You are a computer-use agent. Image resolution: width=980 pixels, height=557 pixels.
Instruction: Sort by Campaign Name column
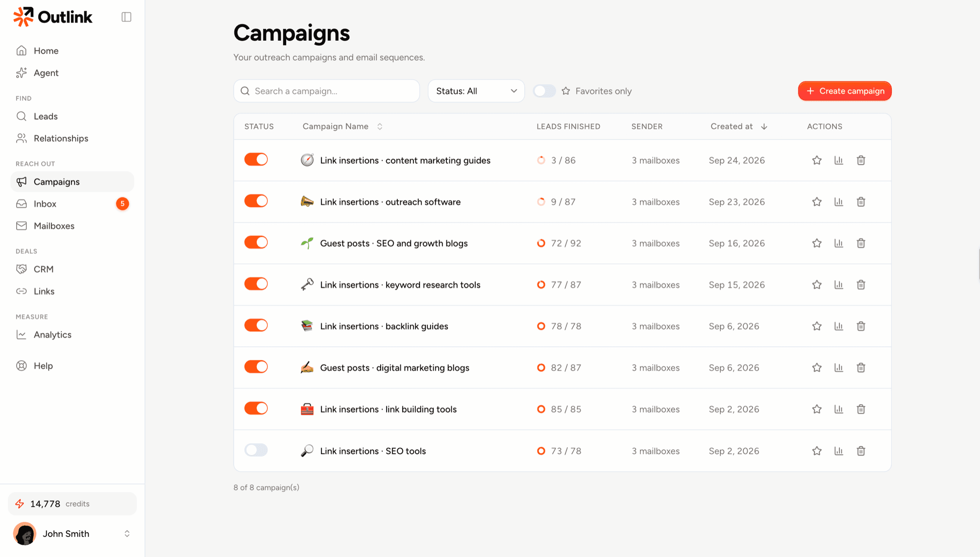[x=343, y=127]
